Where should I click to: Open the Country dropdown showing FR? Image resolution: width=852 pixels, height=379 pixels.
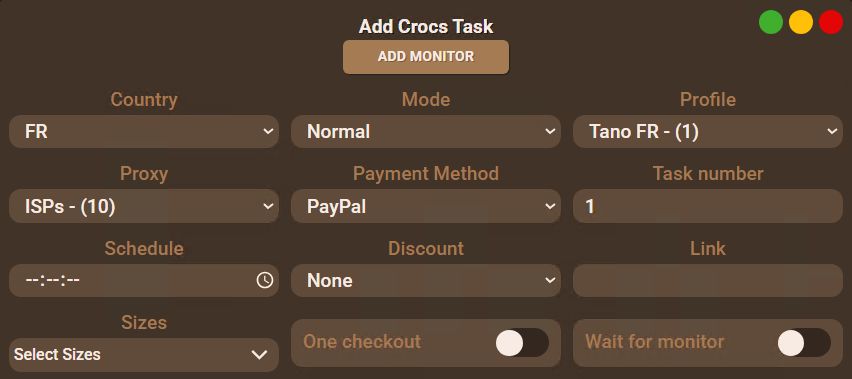[x=144, y=131]
